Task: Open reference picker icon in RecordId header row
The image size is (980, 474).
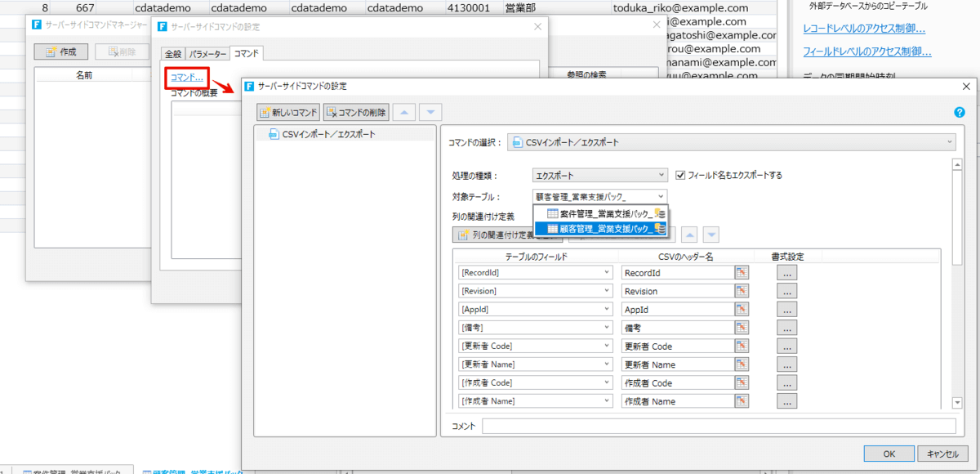Action: pos(742,273)
